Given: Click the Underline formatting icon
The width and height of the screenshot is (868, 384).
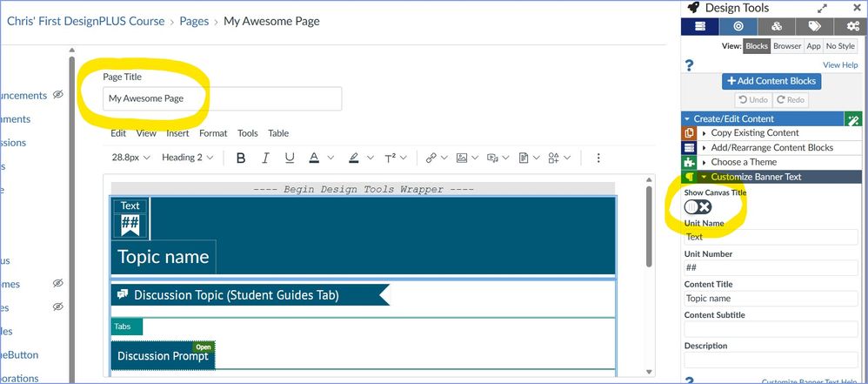Looking at the screenshot, I should click(x=290, y=158).
